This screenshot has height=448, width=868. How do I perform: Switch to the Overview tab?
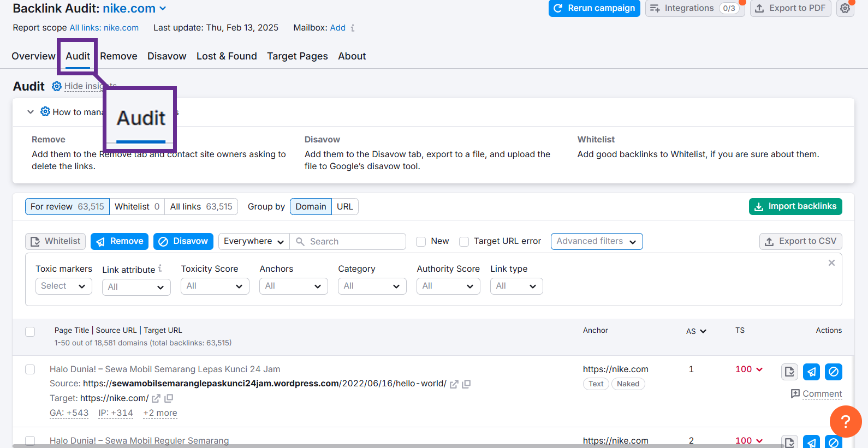(33, 56)
